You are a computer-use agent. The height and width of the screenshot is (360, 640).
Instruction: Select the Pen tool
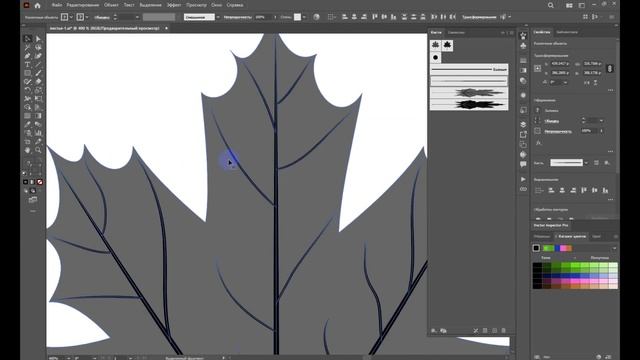tap(27, 56)
